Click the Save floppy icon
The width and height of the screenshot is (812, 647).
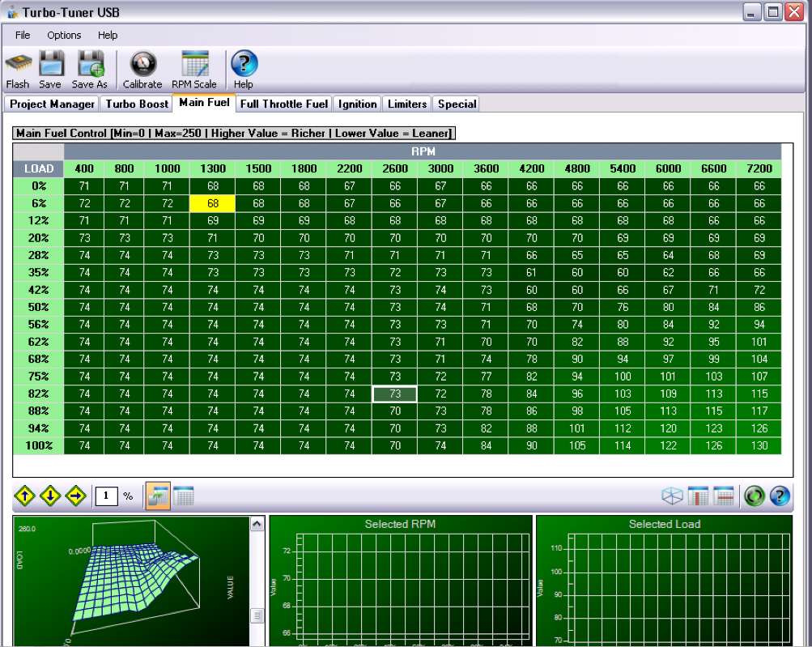pyautogui.click(x=51, y=64)
